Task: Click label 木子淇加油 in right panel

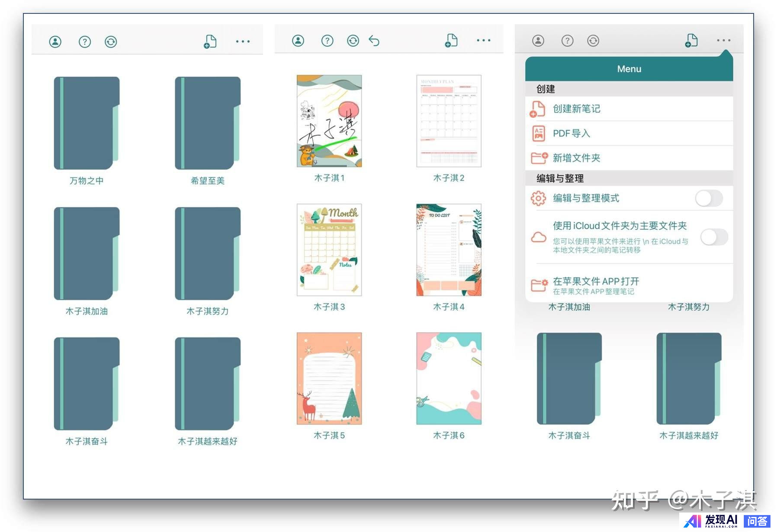Action: point(569,307)
